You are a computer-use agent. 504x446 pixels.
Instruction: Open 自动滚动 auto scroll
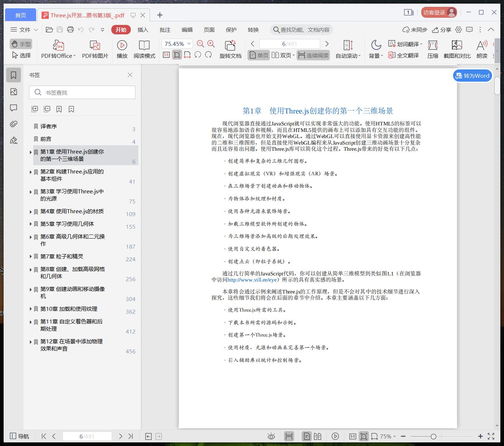click(x=348, y=49)
